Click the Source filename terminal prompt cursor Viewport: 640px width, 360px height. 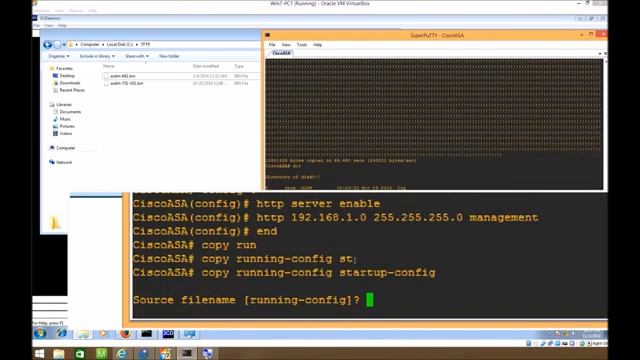370,300
